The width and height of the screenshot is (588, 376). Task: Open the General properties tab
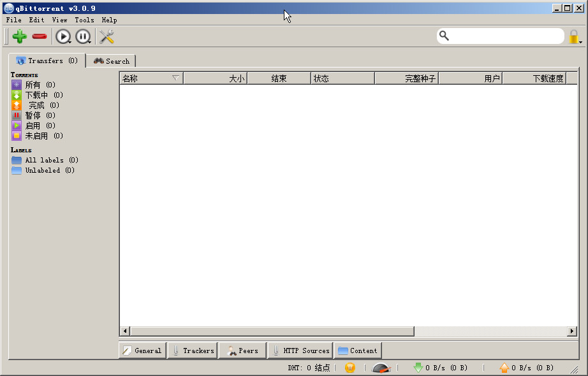click(142, 351)
